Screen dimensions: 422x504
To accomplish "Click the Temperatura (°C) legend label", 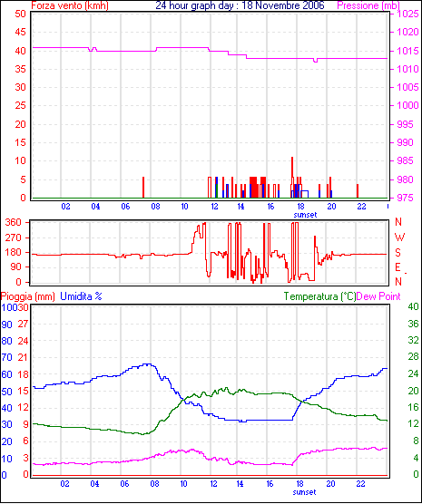I will coord(319,296).
